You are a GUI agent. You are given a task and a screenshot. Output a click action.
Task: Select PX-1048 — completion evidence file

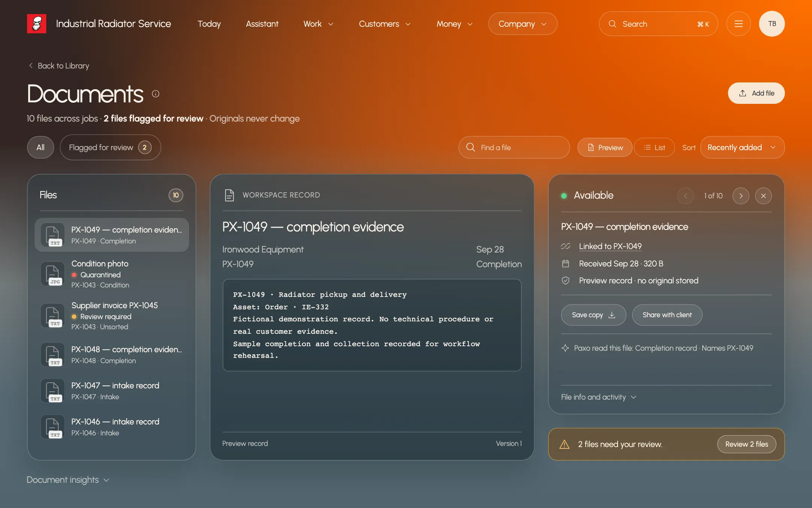click(x=112, y=354)
